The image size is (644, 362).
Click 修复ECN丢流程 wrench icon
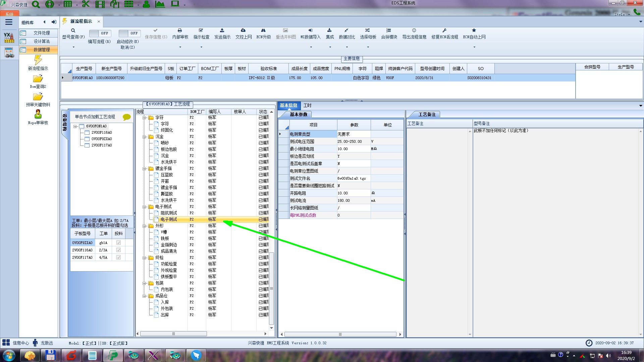point(444,31)
